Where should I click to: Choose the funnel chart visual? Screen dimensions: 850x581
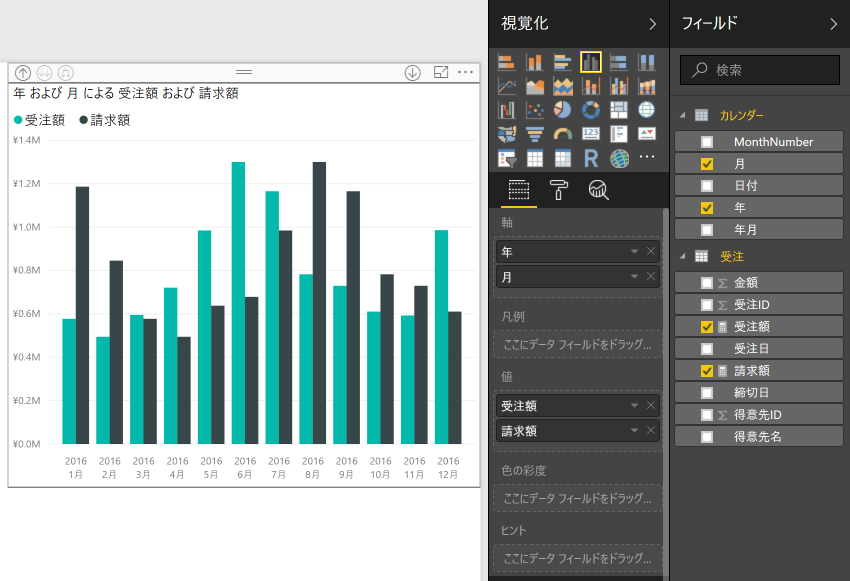[x=535, y=133]
